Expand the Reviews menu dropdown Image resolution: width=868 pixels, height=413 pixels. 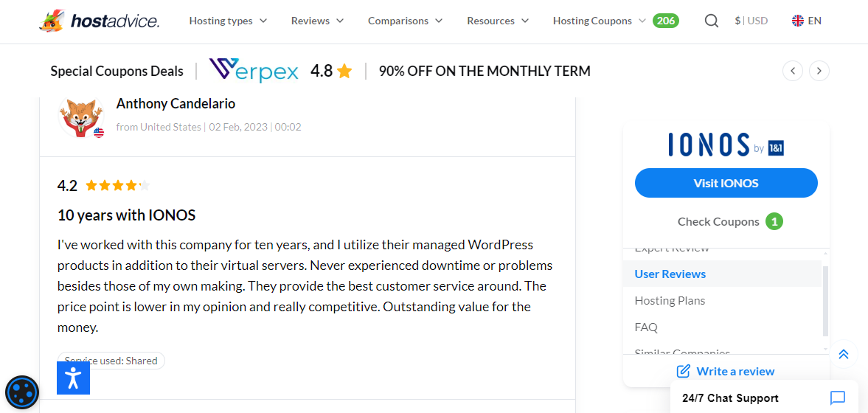(x=317, y=21)
